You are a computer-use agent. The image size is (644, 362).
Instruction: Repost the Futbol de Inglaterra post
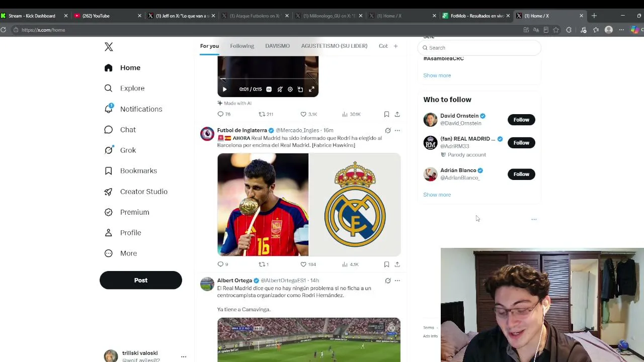264,264
